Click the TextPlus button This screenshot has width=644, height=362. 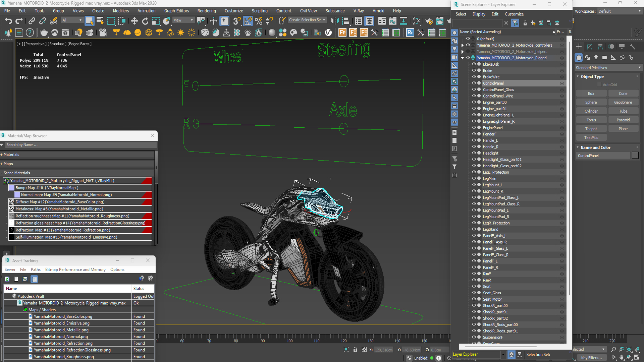point(591,137)
